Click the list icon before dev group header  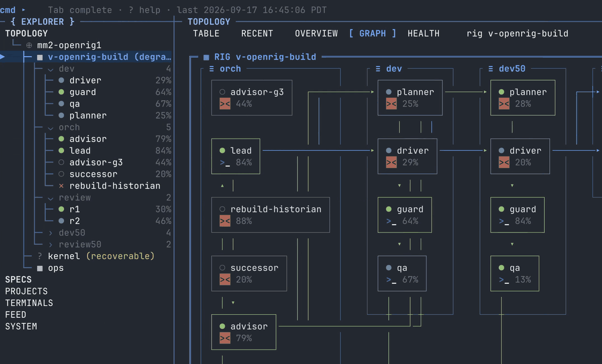coord(378,69)
